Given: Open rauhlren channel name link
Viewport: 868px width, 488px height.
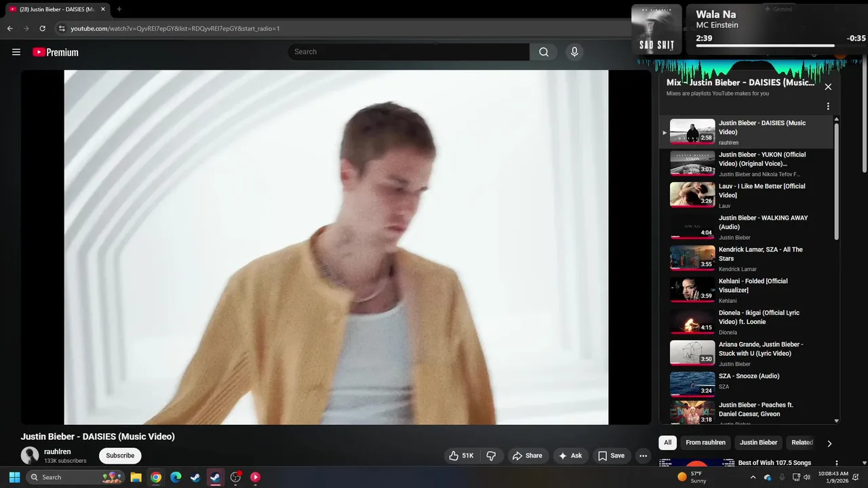Looking at the screenshot, I should point(58,451).
